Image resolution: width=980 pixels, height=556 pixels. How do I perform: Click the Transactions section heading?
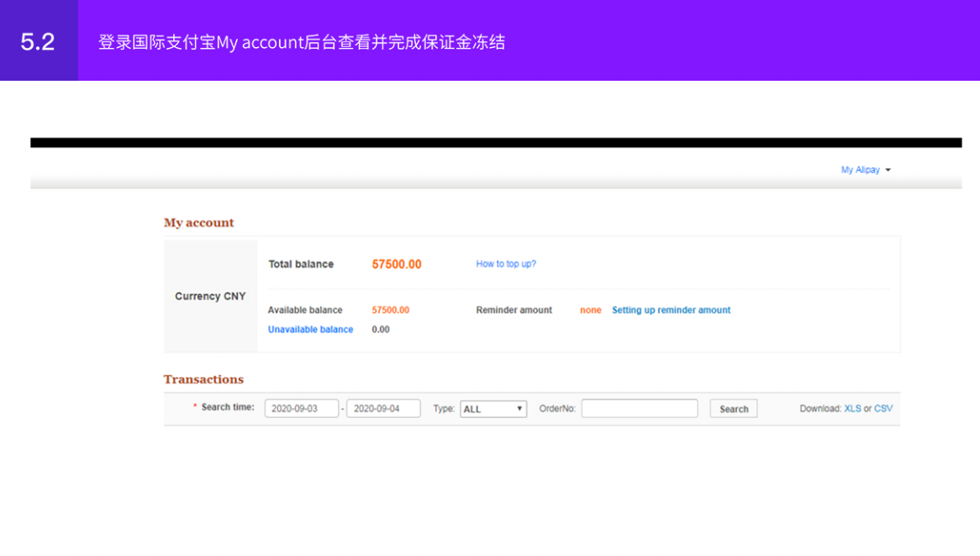click(203, 379)
